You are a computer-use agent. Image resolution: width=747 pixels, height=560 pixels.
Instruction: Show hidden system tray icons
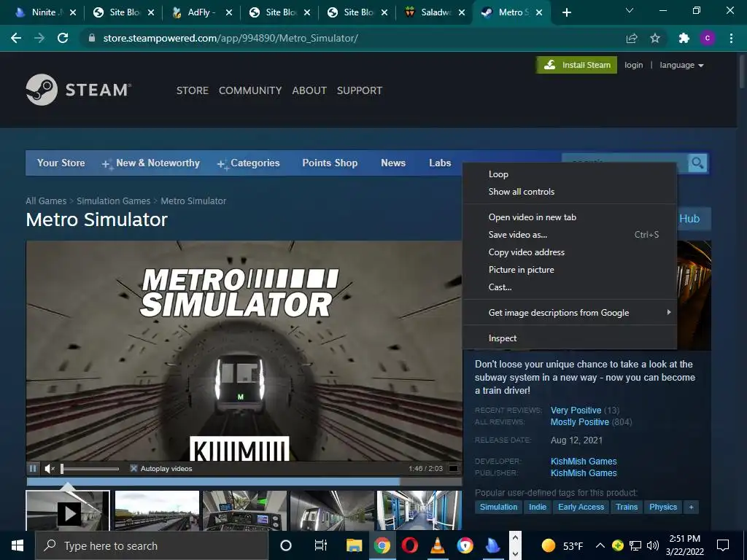(601, 545)
